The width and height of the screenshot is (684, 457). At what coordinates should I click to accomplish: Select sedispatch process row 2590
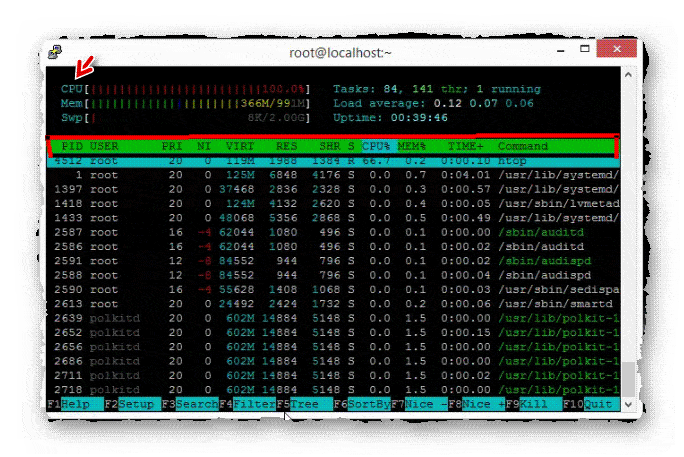(x=333, y=290)
